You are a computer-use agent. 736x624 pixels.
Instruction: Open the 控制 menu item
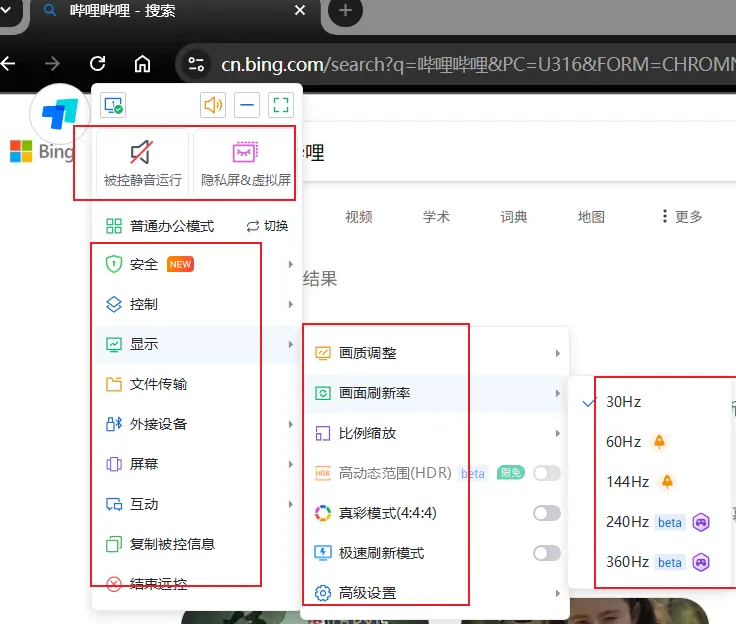pyautogui.click(x=196, y=304)
